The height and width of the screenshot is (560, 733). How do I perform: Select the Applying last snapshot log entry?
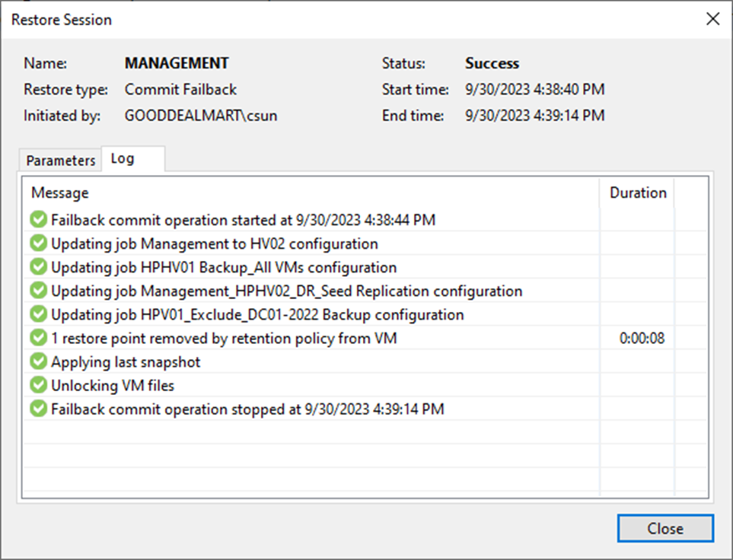tap(126, 361)
